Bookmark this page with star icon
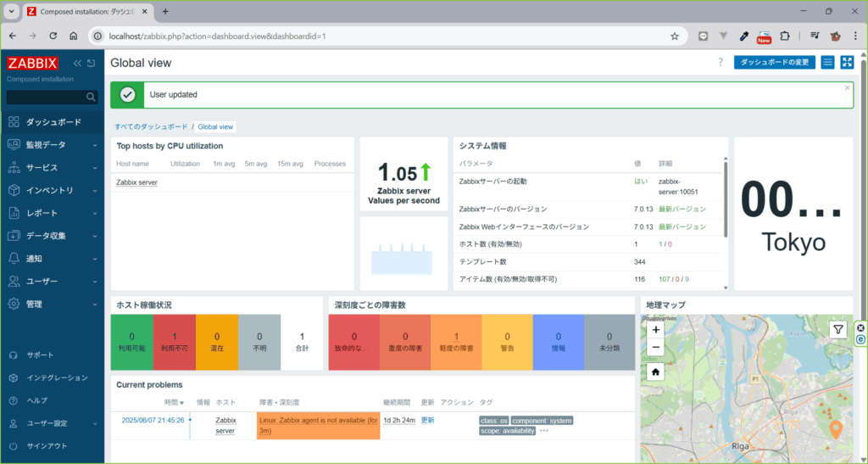This screenshot has width=868, height=464. (674, 36)
